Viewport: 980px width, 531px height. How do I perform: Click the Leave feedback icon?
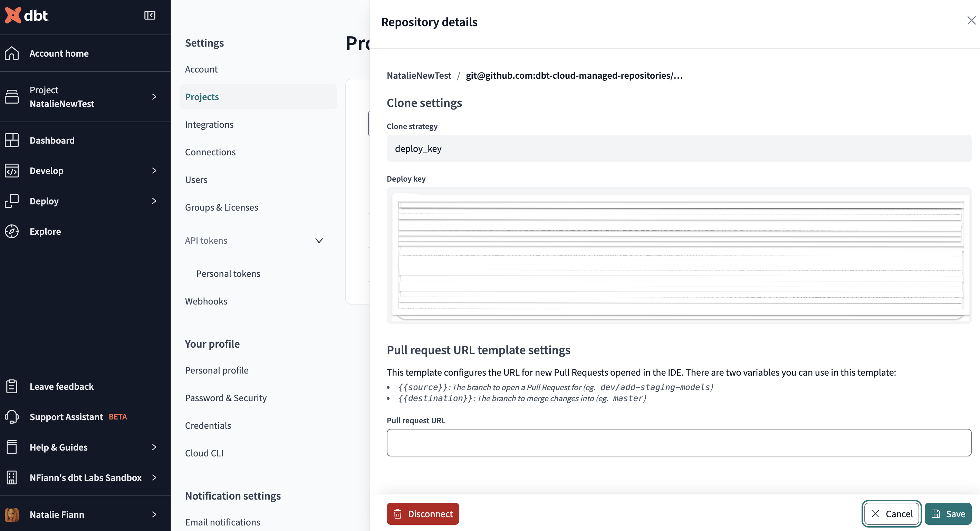click(12, 387)
